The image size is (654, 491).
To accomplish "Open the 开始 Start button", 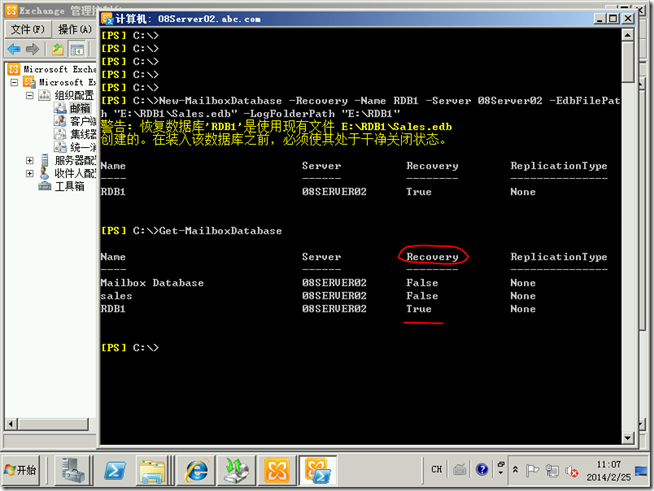I will [x=20, y=471].
